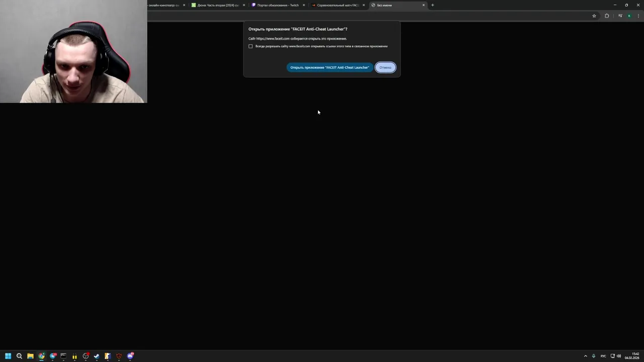This screenshot has height=362, width=644.
Task: Click the Chrome icon in the taskbar
Action: [x=41, y=356]
